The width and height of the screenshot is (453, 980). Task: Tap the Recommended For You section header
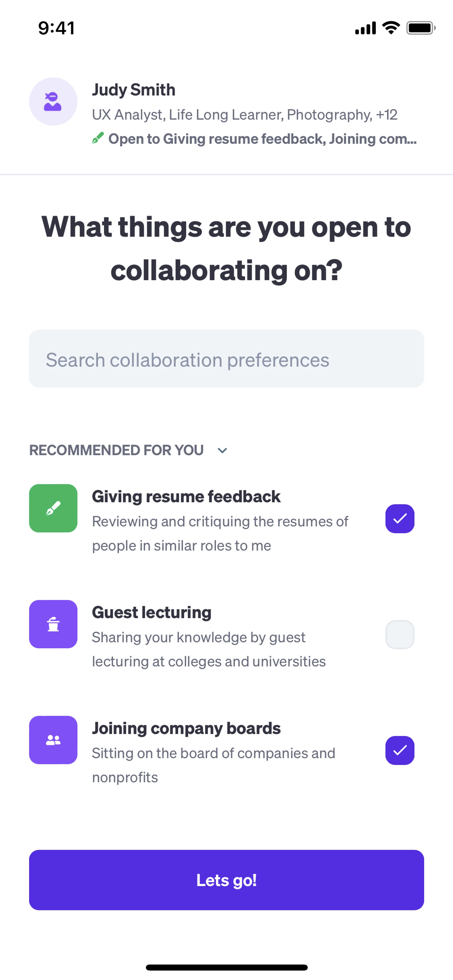pos(117,450)
